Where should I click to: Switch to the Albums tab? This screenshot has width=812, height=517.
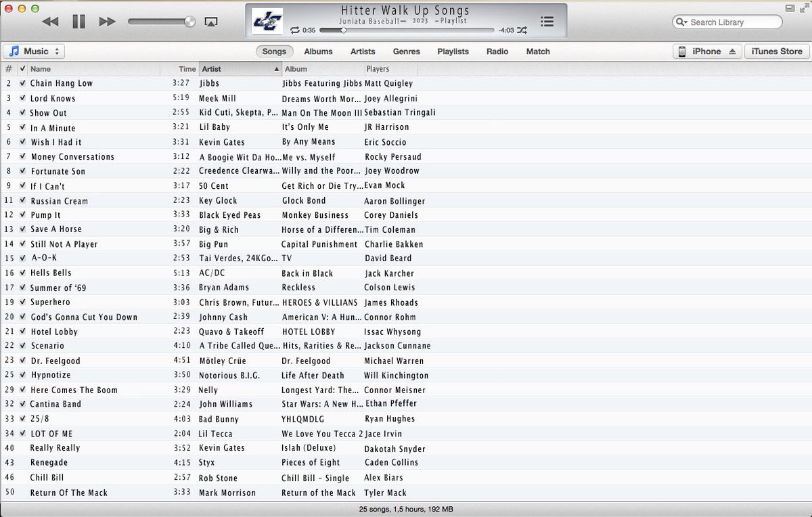click(318, 51)
